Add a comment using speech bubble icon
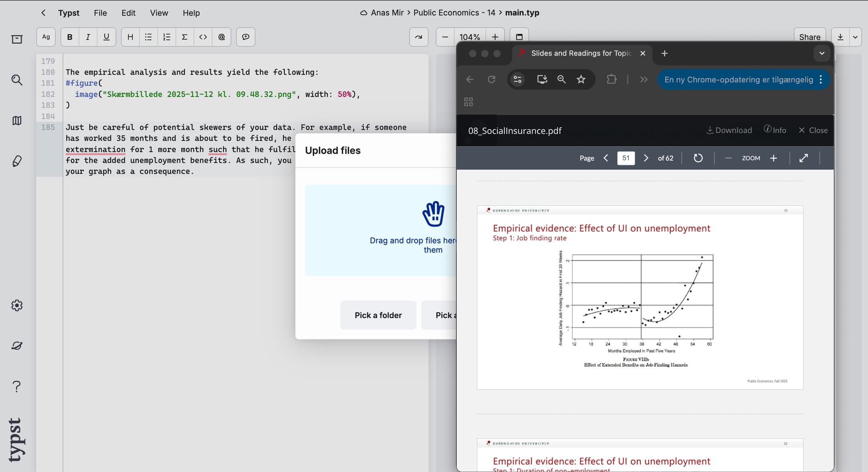This screenshot has height=472, width=868. [x=245, y=37]
